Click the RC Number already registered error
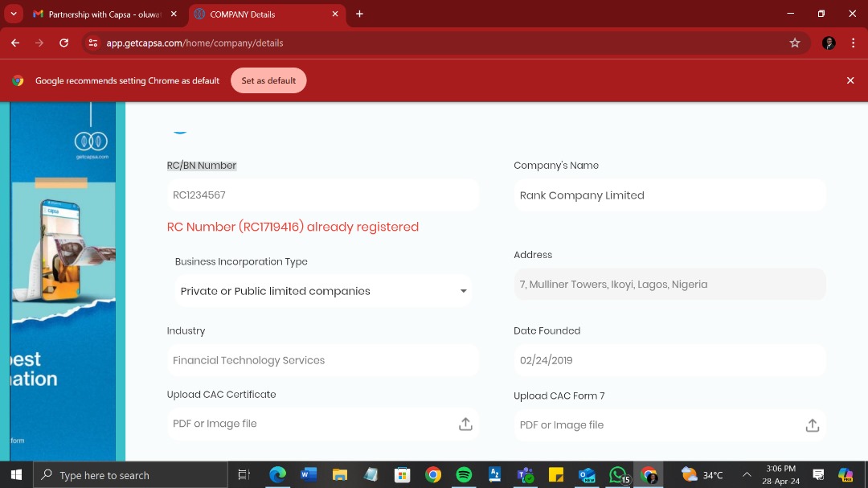The width and height of the screenshot is (868, 488). tap(293, 227)
